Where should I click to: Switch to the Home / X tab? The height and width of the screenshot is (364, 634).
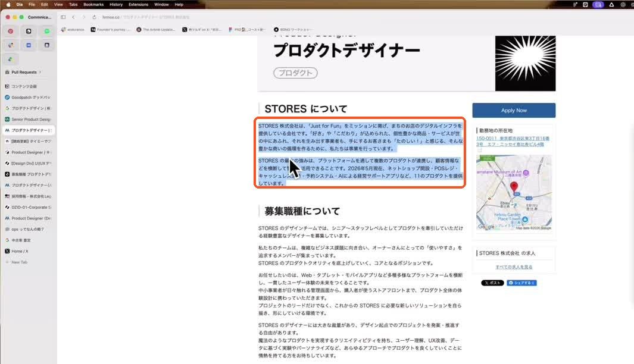pyautogui.click(x=29, y=251)
